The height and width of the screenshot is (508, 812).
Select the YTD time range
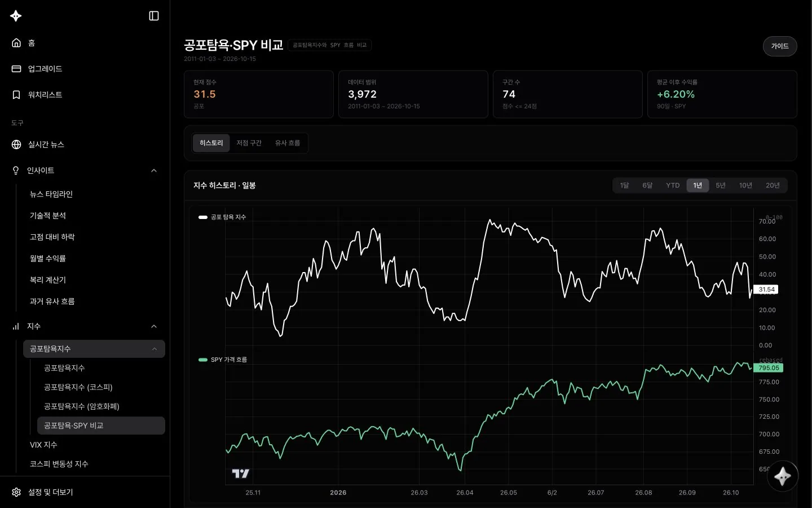673,185
